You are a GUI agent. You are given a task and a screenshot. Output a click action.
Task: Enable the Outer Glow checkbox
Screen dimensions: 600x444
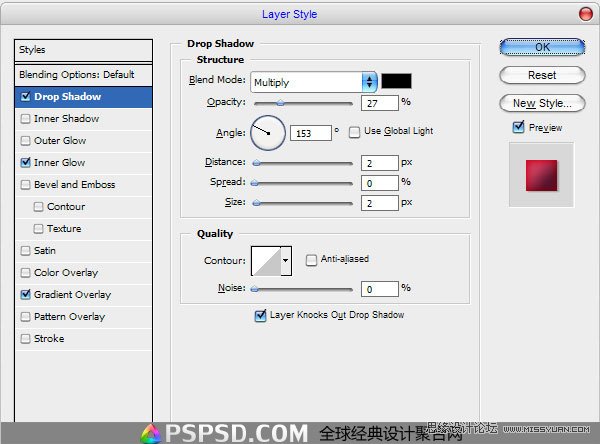point(26,140)
